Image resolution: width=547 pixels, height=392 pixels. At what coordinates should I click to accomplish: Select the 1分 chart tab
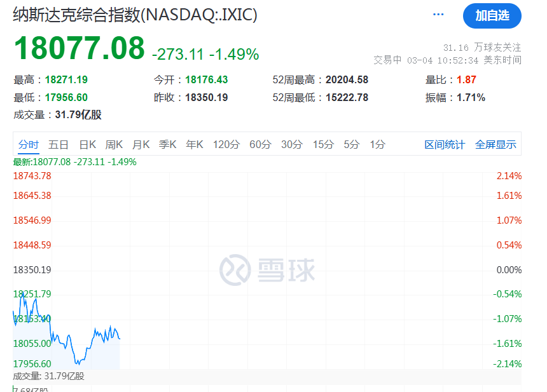click(378, 144)
